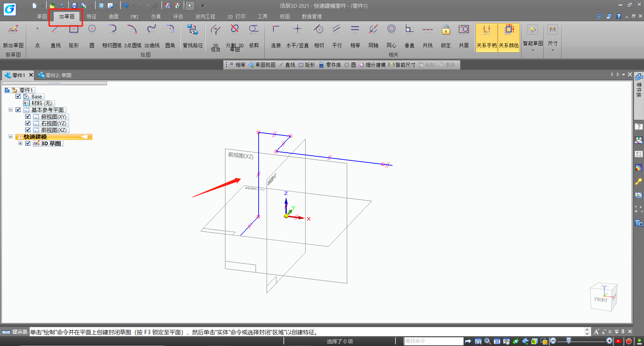The height and width of the screenshot is (346, 644).
Task: Open the document tab list dropdown arrow
Action: (624, 75)
